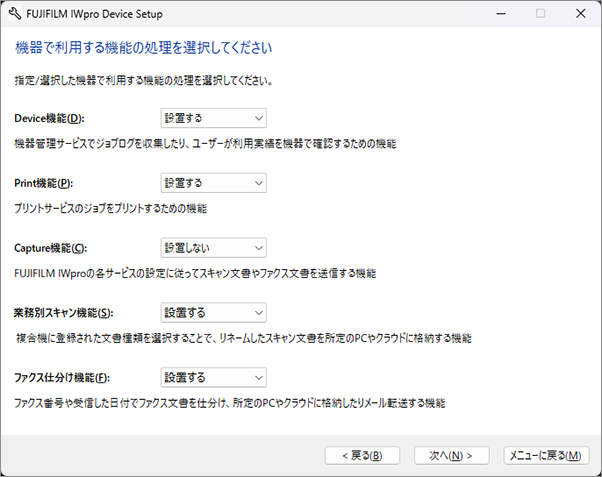Click the description beginning FUJIFILM IWproの各サービス
This screenshot has height=477, width=602.
pyautogui.click(x=195, y=273)
